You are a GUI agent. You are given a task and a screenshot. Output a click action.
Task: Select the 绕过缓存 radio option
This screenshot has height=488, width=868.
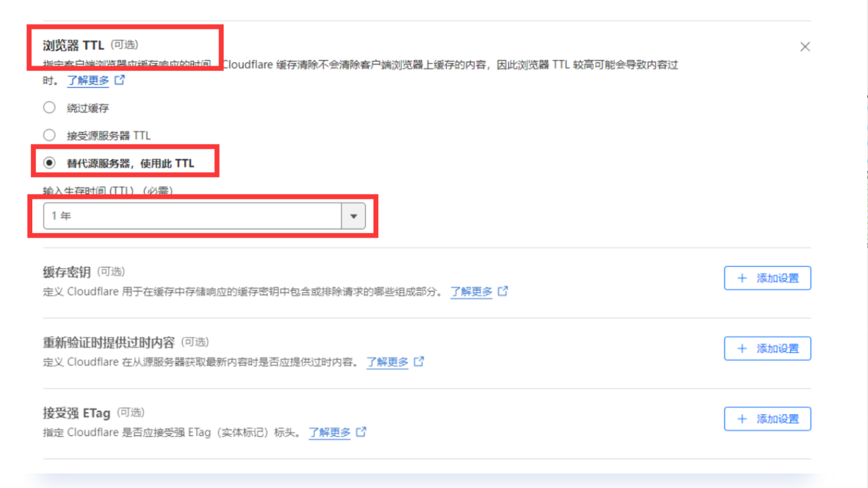pyautogui.click(x=49, y=108)
